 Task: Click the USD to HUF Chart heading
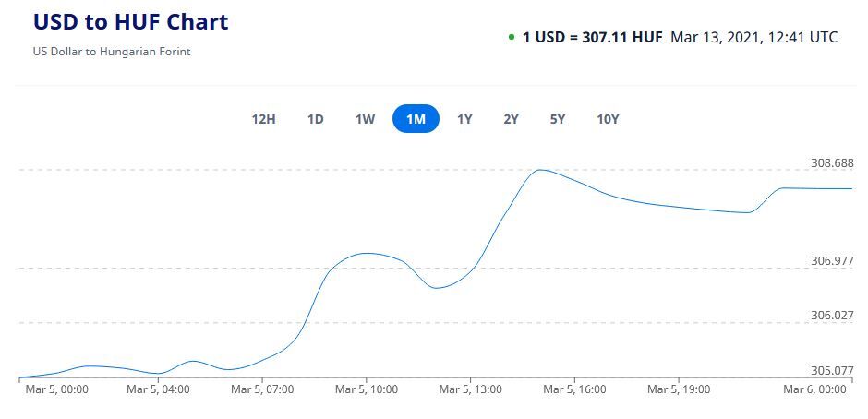(130, 22)
